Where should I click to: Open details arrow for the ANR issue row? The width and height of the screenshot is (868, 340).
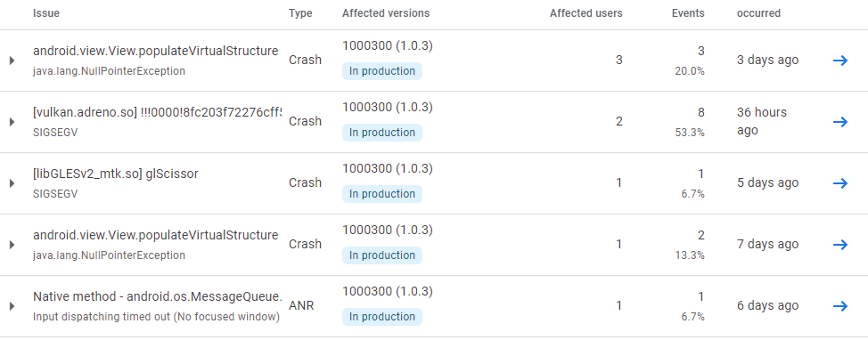click(840, 305)
